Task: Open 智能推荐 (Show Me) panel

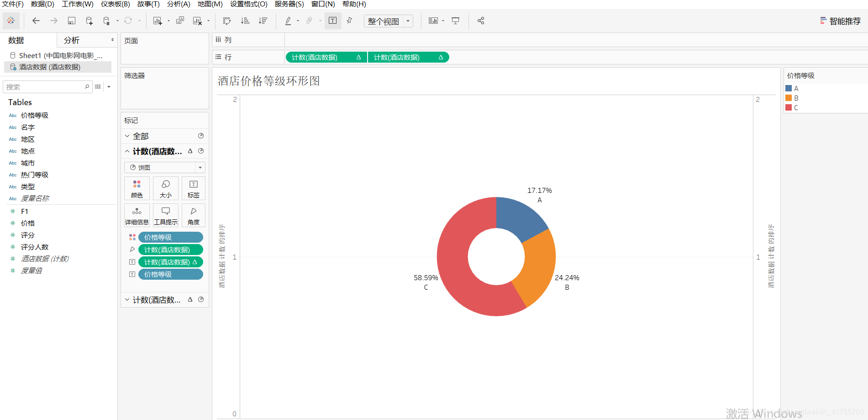Action: 842,21
